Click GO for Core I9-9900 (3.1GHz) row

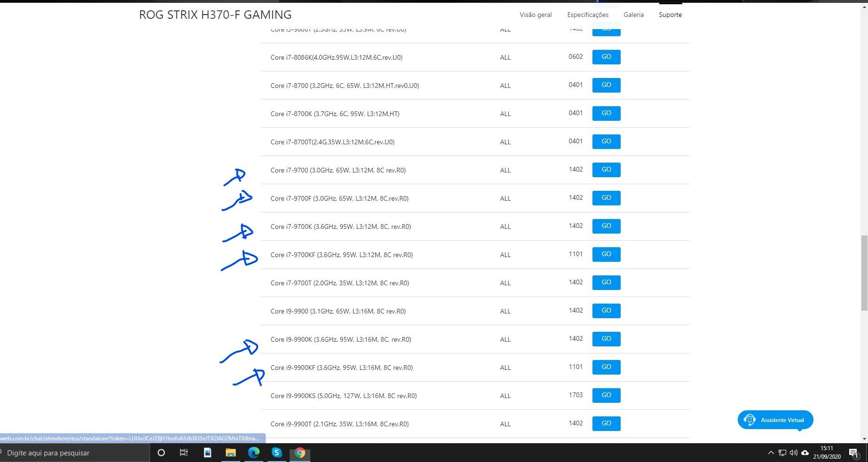tap(606, 311)
